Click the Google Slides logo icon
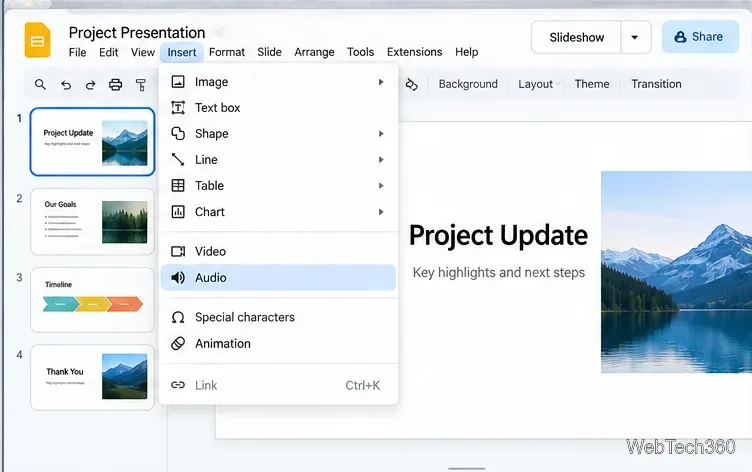This screenshot has height=472, width=752. pyautogui.click(x=37, y=40)
